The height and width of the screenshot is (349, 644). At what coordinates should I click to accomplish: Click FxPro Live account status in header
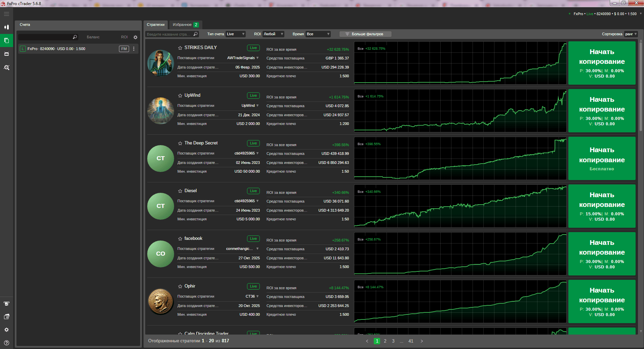(x=605, y=14)
